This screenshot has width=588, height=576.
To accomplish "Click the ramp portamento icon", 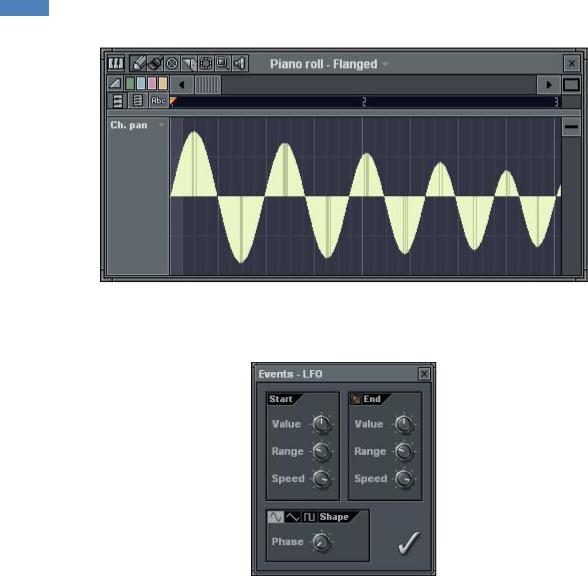I will coord(115,83).
